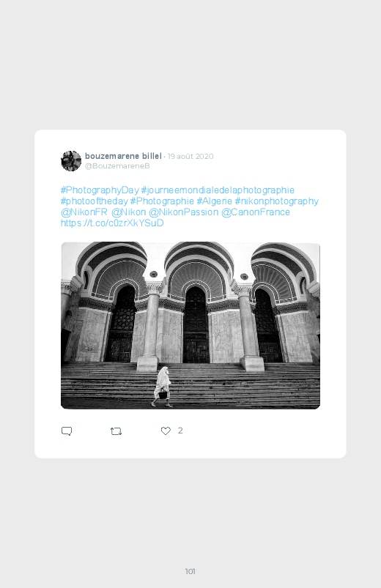This screenshot has height=588, width=381.
Task: Open the #nikonphotography hashtag link
Action: (277, 201)
